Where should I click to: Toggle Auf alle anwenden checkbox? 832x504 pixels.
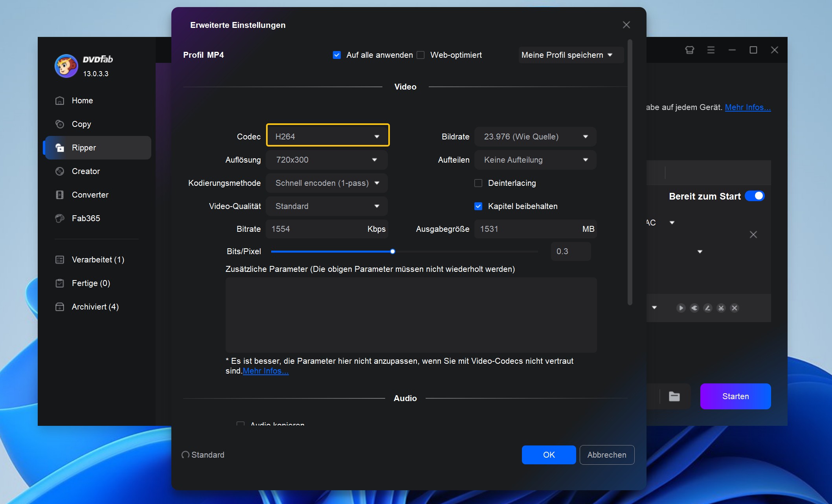pyautogui.click(x=336, y=55)
